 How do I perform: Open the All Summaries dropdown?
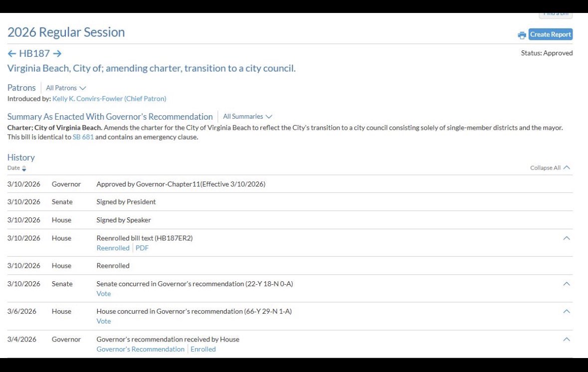247,116
